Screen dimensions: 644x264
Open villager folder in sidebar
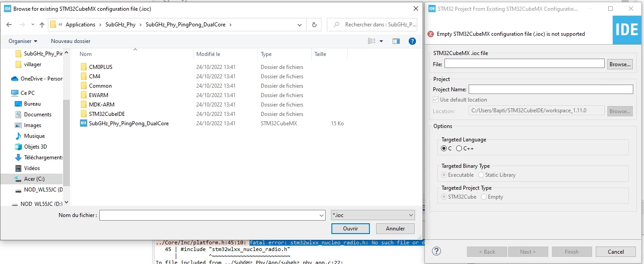[x=33, y=64]
